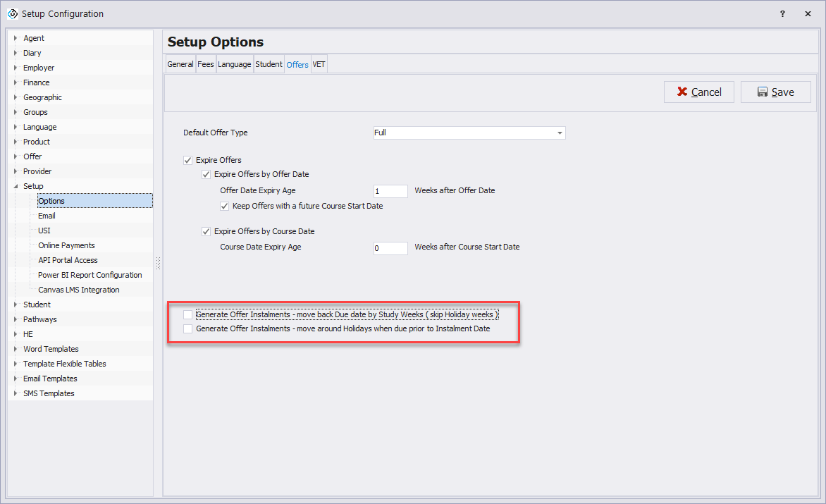Collapse the Setup tree node

point(16,186)
